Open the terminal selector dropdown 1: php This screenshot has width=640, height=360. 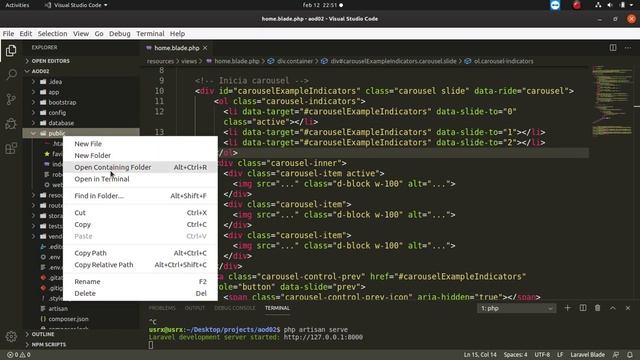tap(516, 308)
